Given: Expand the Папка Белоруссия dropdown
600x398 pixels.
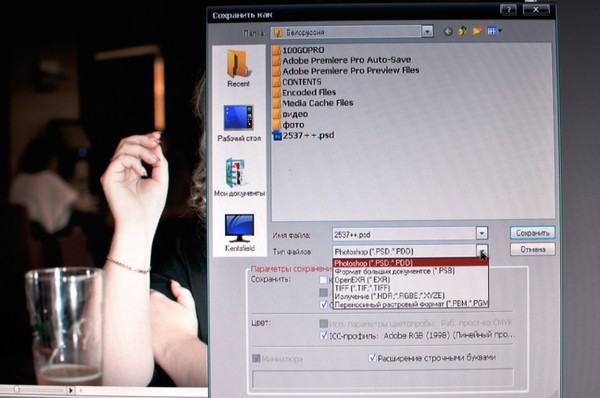Looking at the screenshot, I should coord(427,31).
